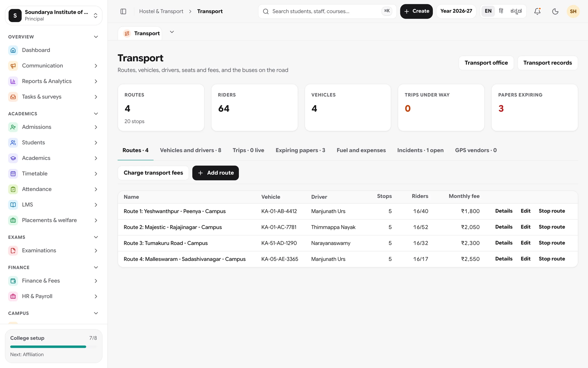Viewport: 588px width, 368px height.
Task: Open the Incidents · 1 open tab
Action: (420, 150)
